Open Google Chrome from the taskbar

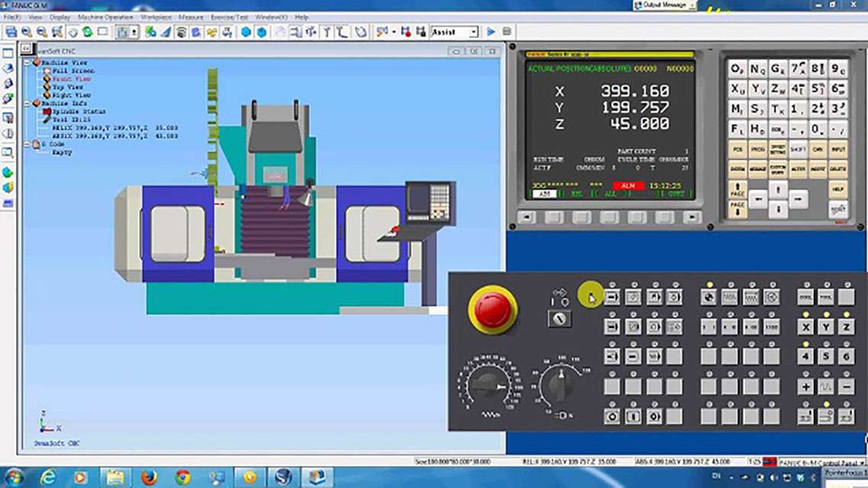click(x=183, y=477)
